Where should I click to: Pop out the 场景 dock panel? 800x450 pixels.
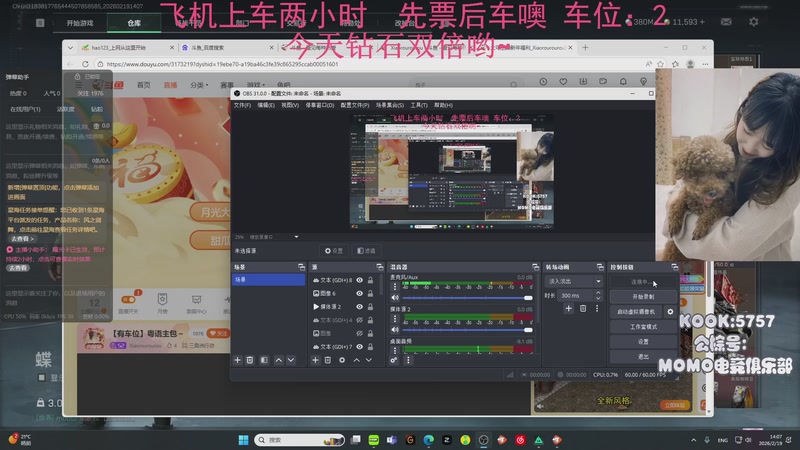[301, 267]
